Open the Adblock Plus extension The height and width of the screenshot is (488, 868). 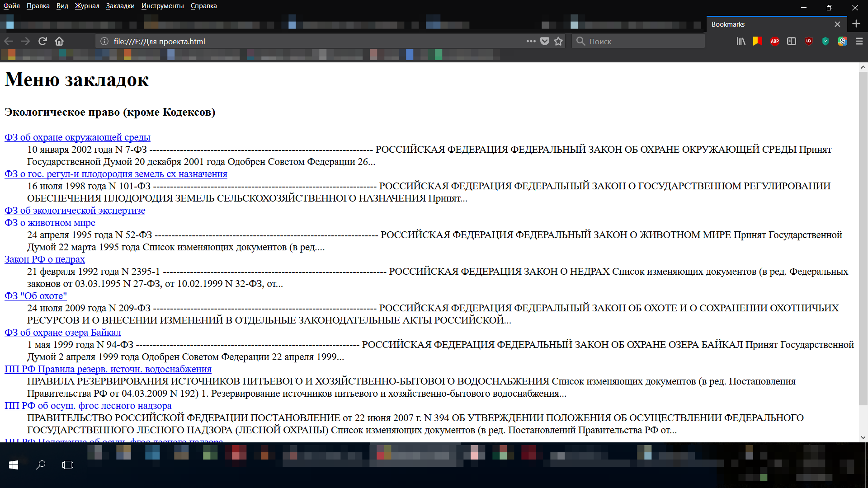(x=775, y=41)
